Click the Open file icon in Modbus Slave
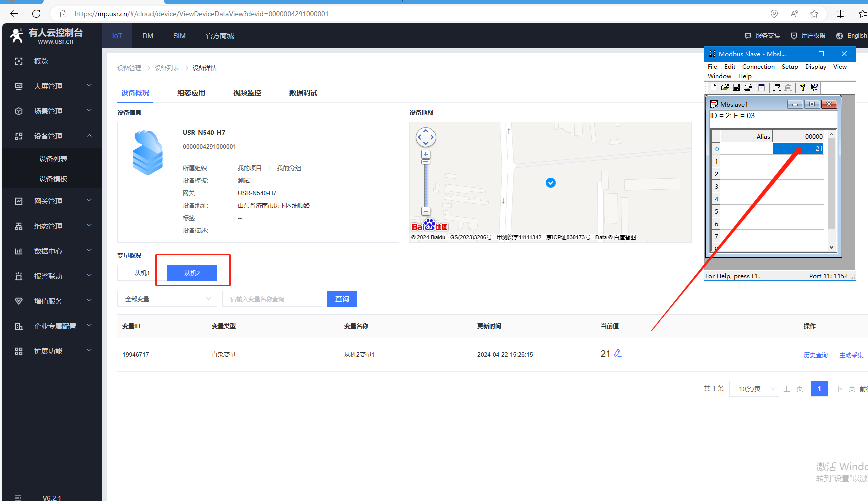The height and width of the screenshot is (501, 868). 725,87
